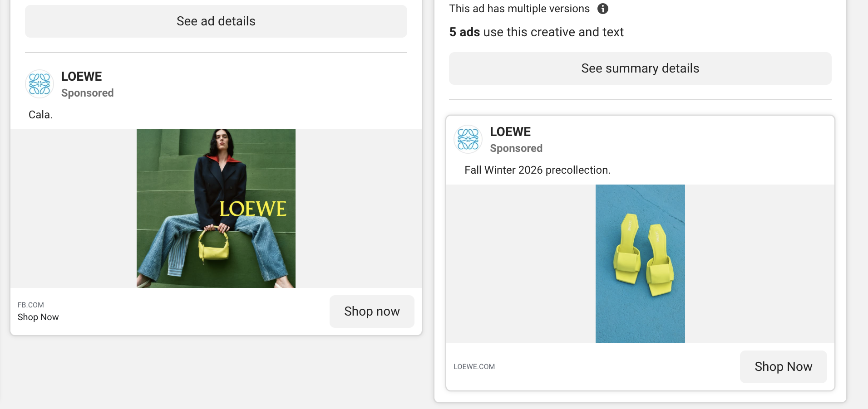Click the Sponsored label in right ad
Screen dimensions: 868x409
[516, 148]
